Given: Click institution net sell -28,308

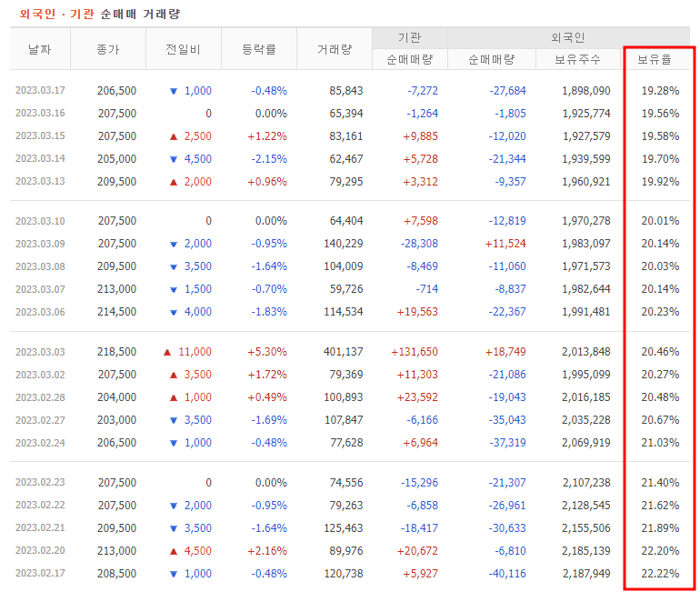Looking at the screenshot, I should point(419,244).
